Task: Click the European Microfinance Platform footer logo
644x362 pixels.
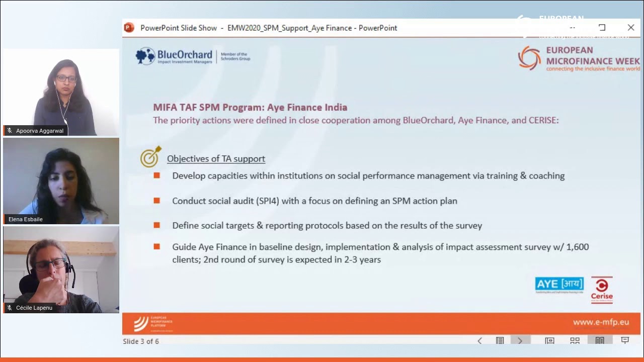Action: point(153,324)
